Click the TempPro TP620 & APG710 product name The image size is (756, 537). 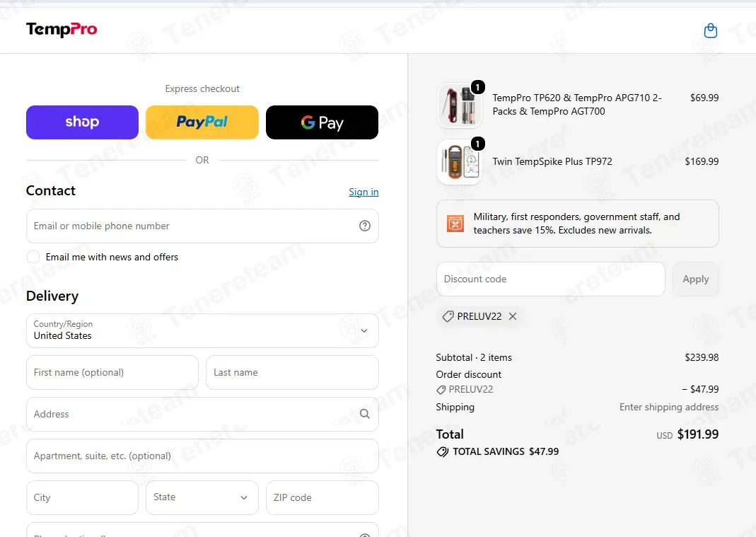(x=577, y=105)
